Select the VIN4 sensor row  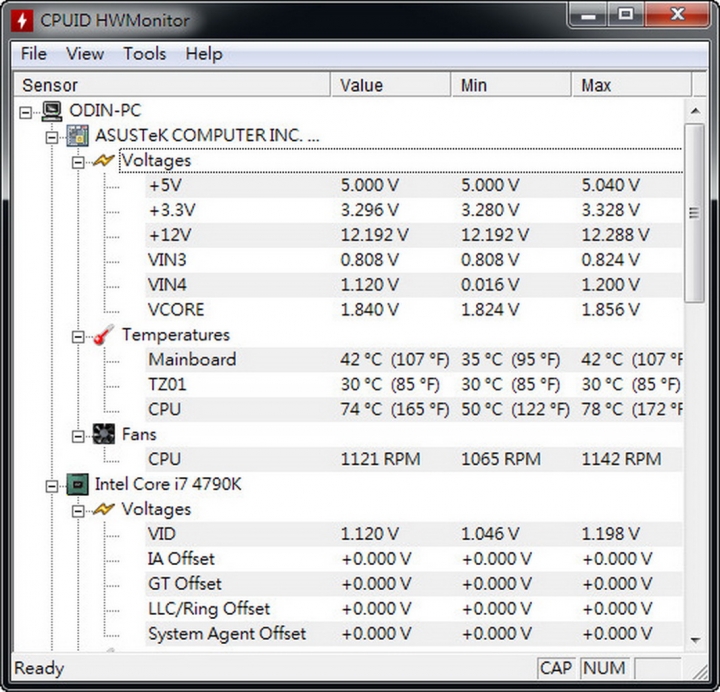tap(413, 285)
